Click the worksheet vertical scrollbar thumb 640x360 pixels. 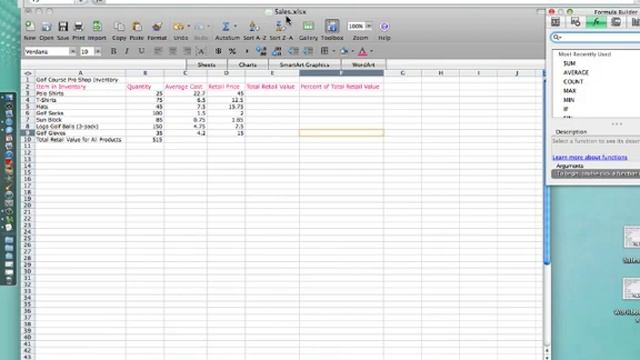[x=547, y=171]
